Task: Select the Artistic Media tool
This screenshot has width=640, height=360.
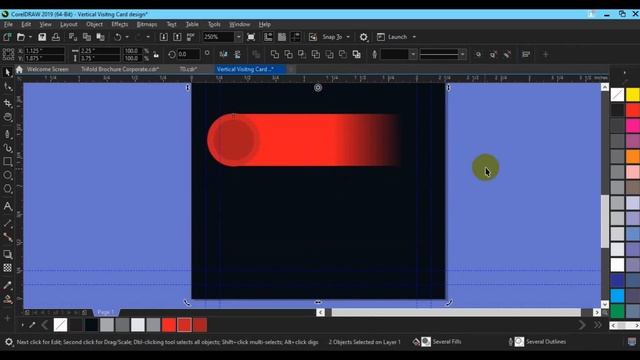Action: click(7, 148)
